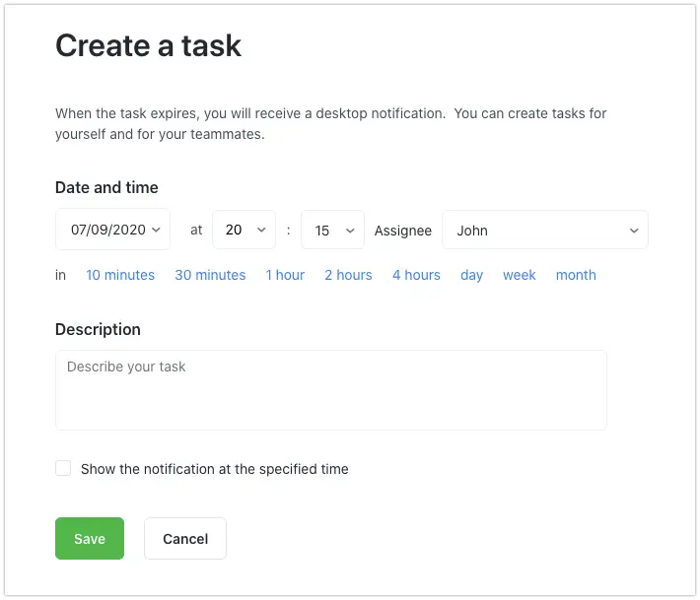Viewport: 700px width, 600px height.
Task: Enable show notification at specified time checkbox
Action: coord(63,469)
